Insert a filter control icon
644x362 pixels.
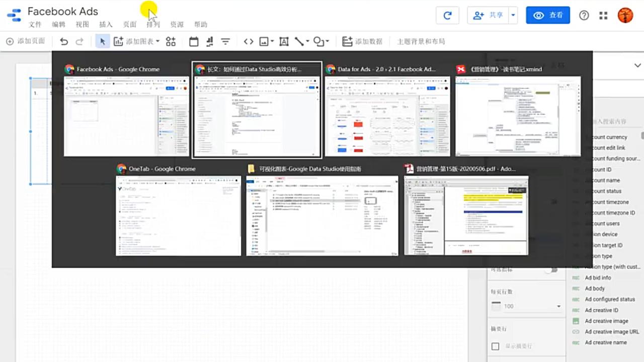click(x=225, y=42)
